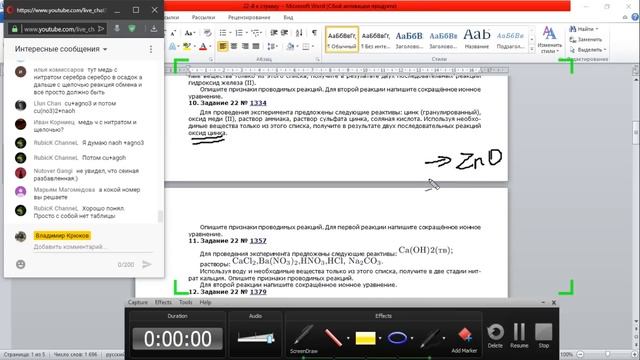640x360 pixels.
Task: Toggle justify text alignment
Action: point(256,47)
